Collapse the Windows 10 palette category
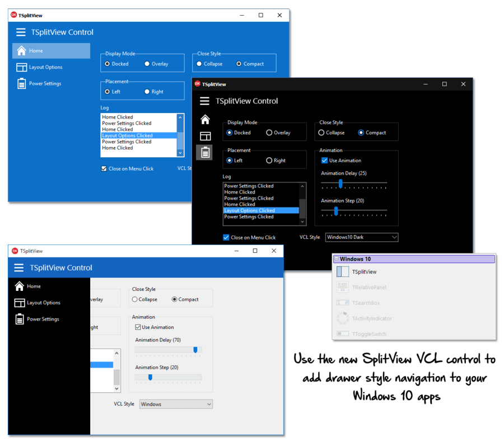 pyautogui.click(x=337, y=259)
